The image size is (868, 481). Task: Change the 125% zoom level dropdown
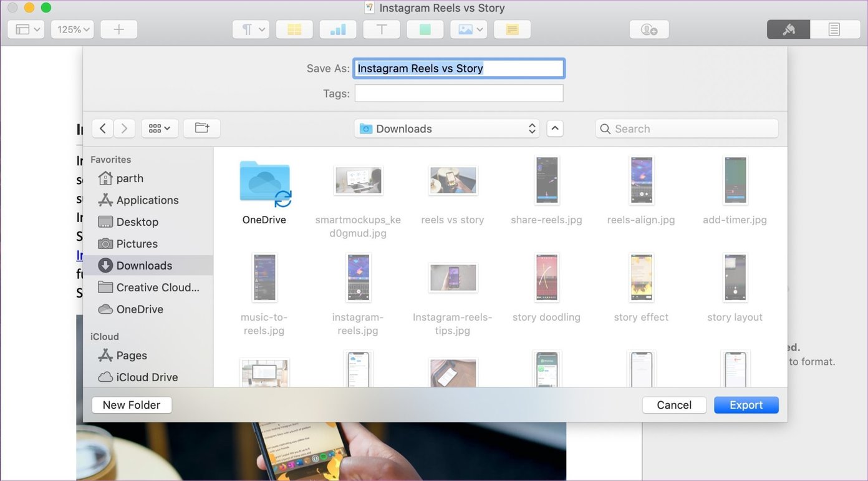coord(72,29)
